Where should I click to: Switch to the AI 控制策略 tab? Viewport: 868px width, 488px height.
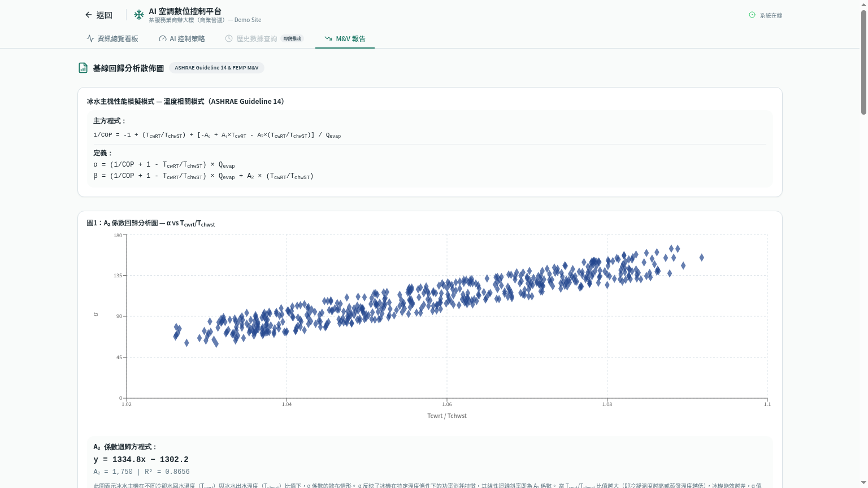(x=182, y=38)
